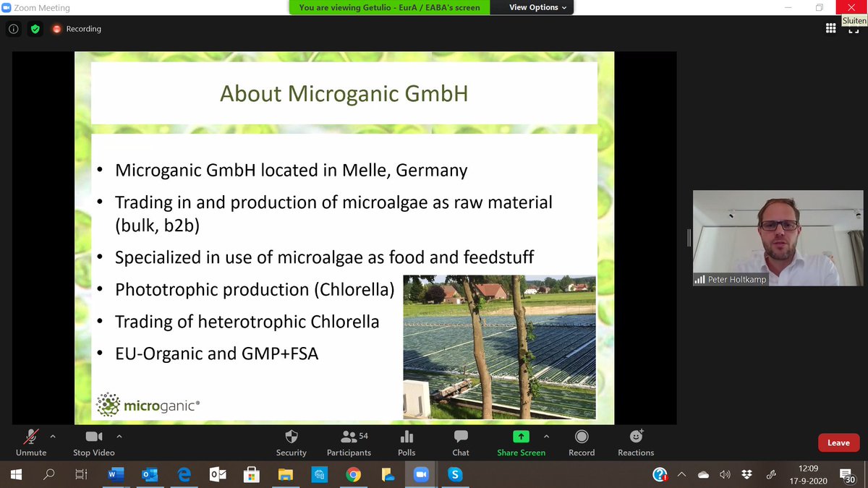The width and height of the screenshot is (868, 488).
Task: Click the green encryption shield icon
Action: pyautogui.click(x=35, y=29)
